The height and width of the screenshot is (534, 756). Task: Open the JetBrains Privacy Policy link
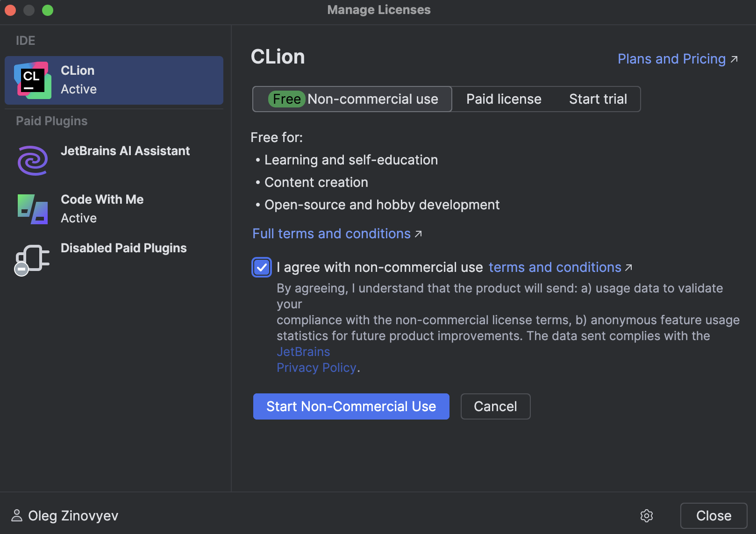316,367
